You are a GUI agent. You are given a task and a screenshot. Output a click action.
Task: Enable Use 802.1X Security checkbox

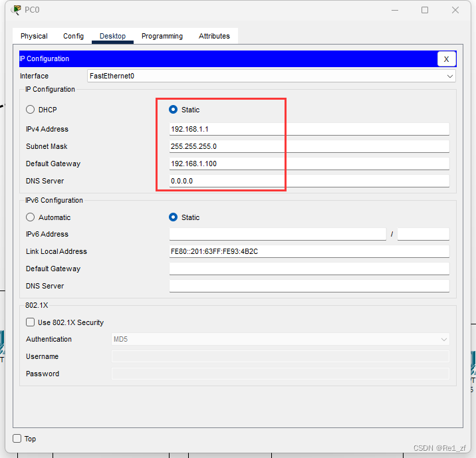[x=30, y=322]
